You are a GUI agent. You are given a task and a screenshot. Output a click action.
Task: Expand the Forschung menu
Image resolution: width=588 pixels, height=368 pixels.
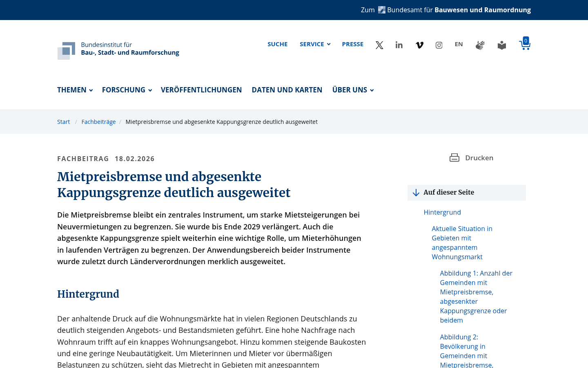(127, 90)
